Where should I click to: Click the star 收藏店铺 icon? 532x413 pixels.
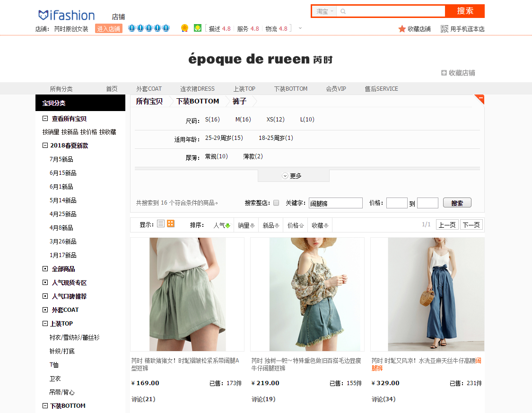[402, 29]
